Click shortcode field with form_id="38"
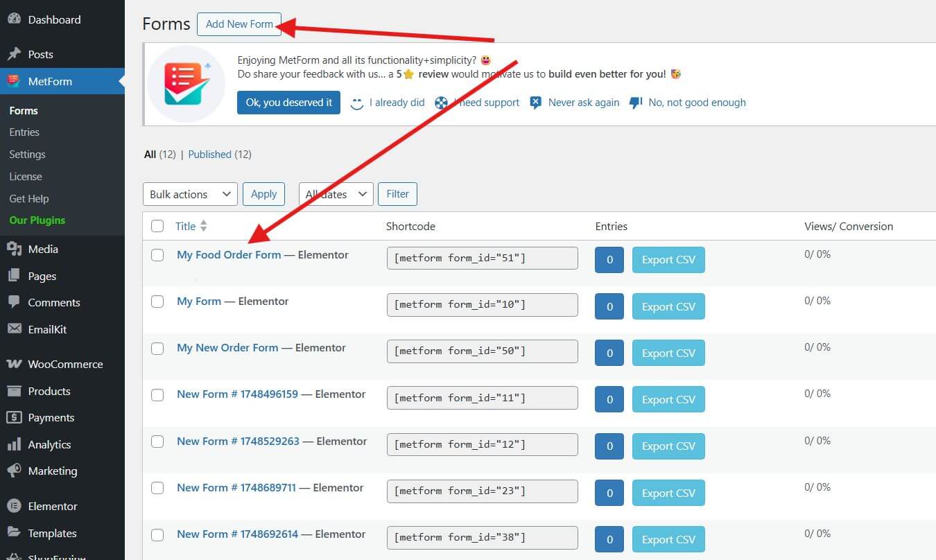Viewport: 936px width, 560px height. point(483,537)
